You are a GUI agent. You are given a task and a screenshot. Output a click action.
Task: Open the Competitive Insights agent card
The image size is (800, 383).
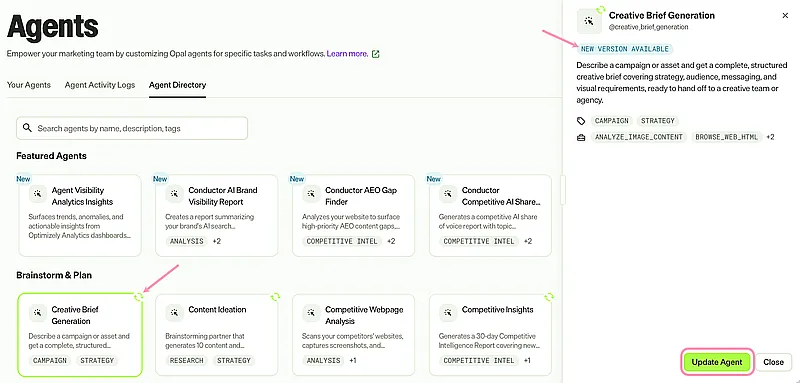[x=490, y=335]
